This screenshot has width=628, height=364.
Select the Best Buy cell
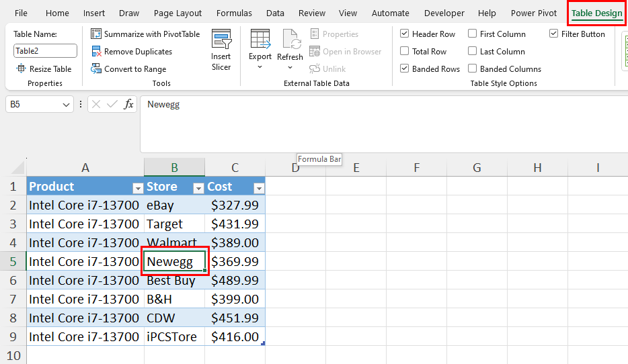pos(174,280)
